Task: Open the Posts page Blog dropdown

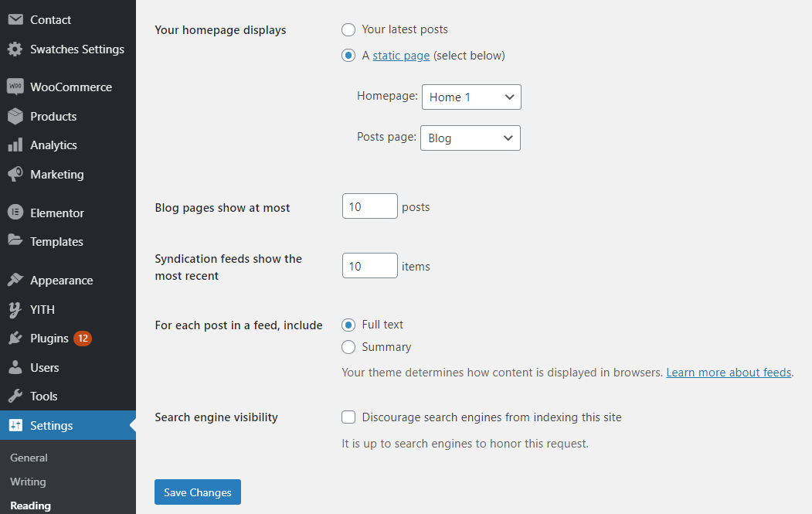Action: 471,138
